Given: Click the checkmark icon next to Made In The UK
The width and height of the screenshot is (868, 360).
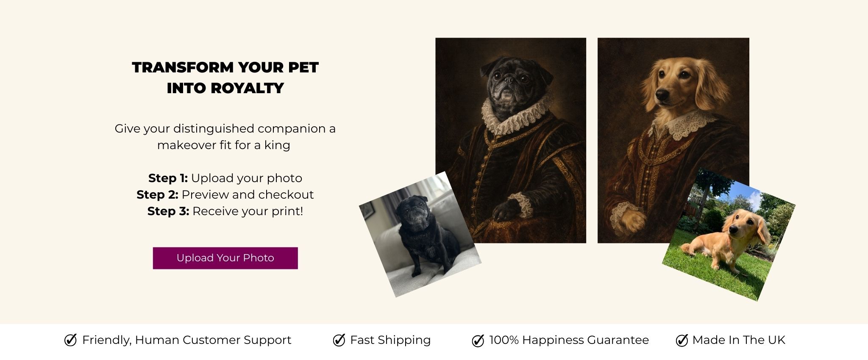Looking at the screenshot, I should [682, 340].
